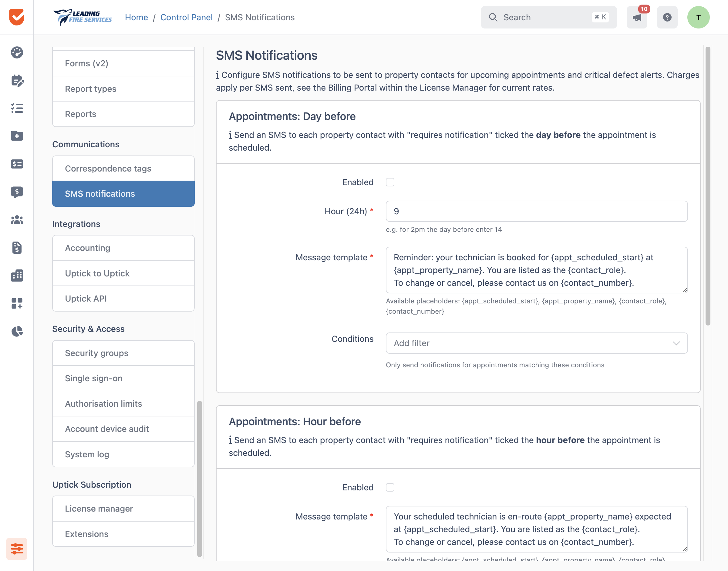This screenshot has width=728, height=571.
Task: Open Extensions page
Action: tap(123, 534)
